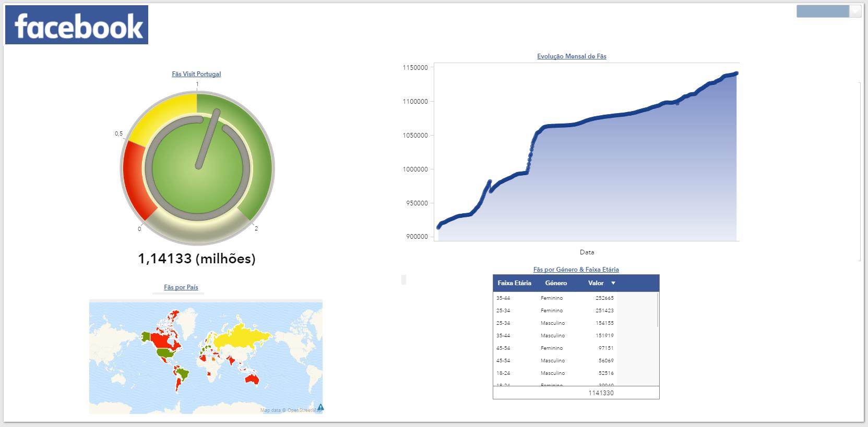Click the 950000 y-axis label
This screenshot has width=868, height=427.
pyautogui.click(x=417, y=203)
